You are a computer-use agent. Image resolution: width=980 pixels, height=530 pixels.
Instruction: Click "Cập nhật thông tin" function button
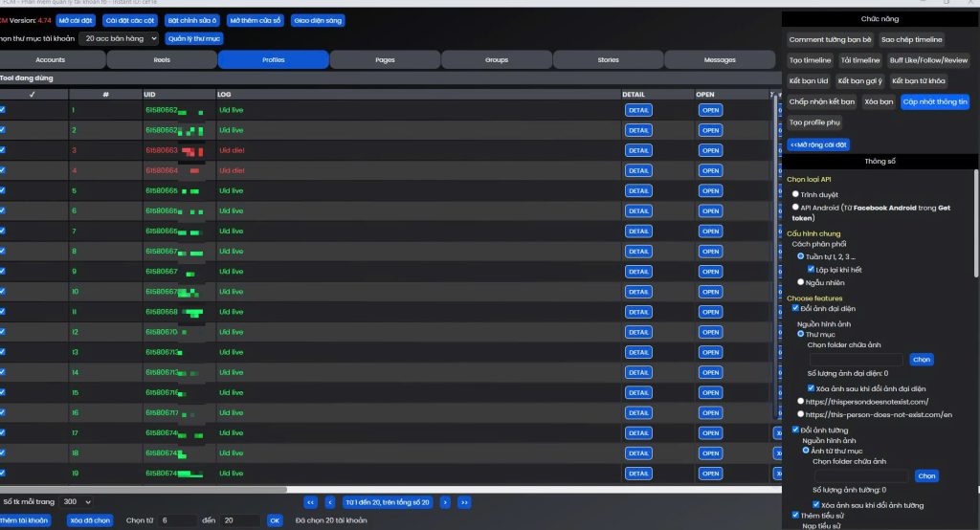935,100
